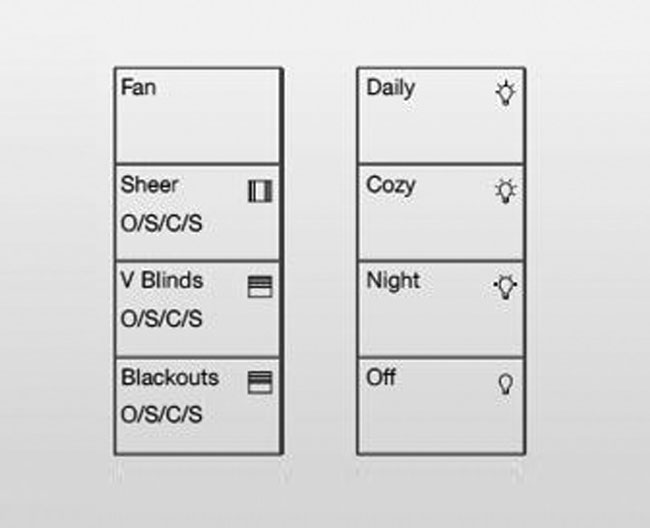Click the Off unlit bulb icon
The image size is (650, 528).
click(x=505, y=384)
